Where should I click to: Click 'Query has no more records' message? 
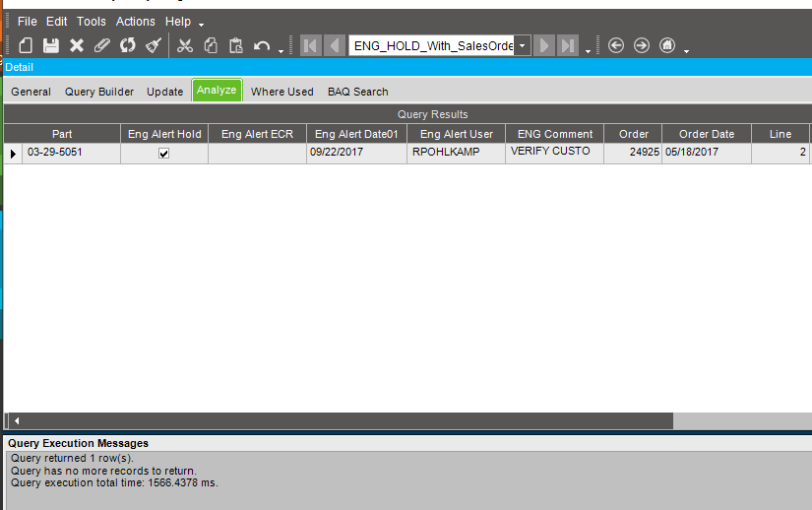click(x=103, y=471)
